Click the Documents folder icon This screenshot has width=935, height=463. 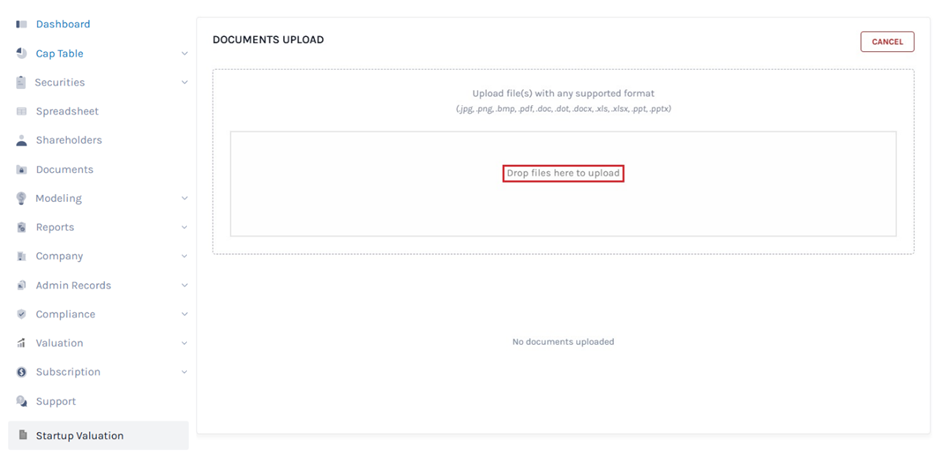pos(21,170)
